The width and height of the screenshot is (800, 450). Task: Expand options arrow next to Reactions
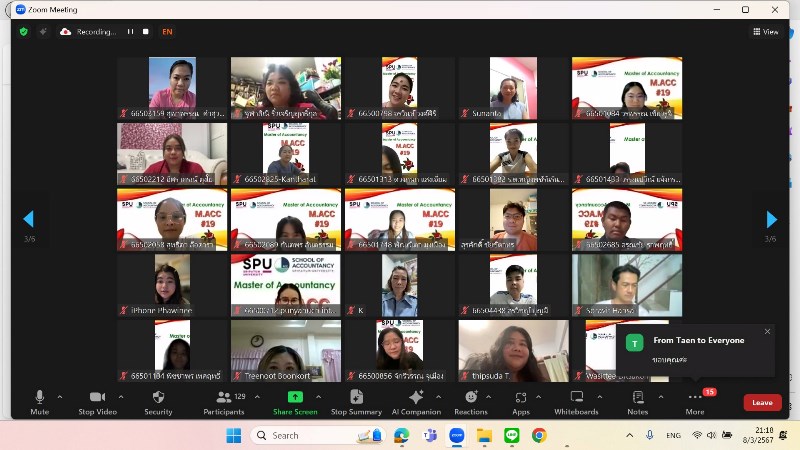pos(488,396)
